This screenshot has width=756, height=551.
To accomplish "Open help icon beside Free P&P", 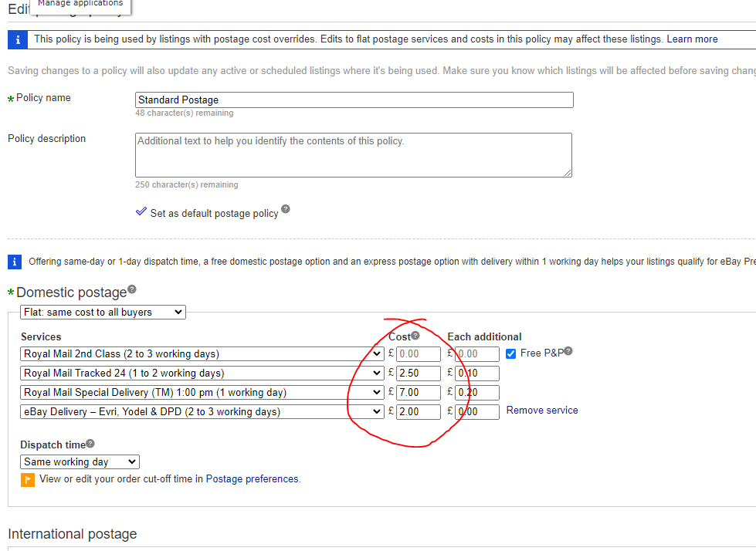I will coord(568,351).
